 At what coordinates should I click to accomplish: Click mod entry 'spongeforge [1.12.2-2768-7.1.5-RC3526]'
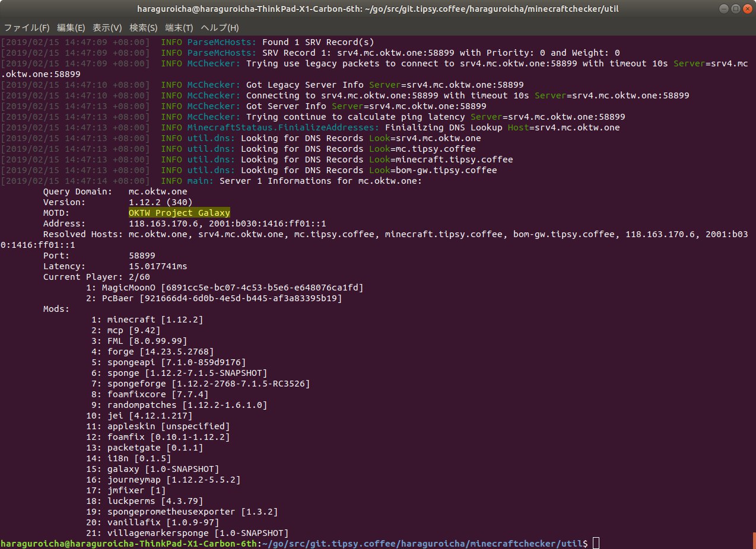click(x=201, y=384)
